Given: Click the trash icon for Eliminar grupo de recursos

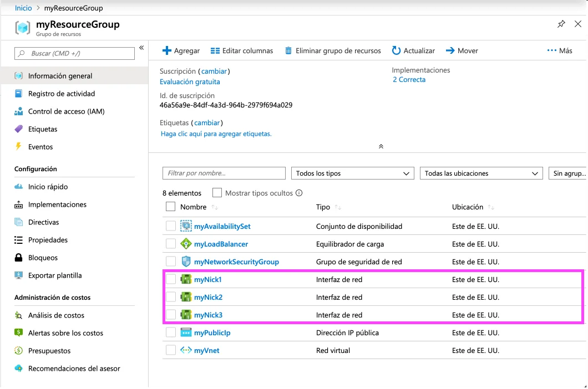Looking at the screenshot, I should point(288,50).
